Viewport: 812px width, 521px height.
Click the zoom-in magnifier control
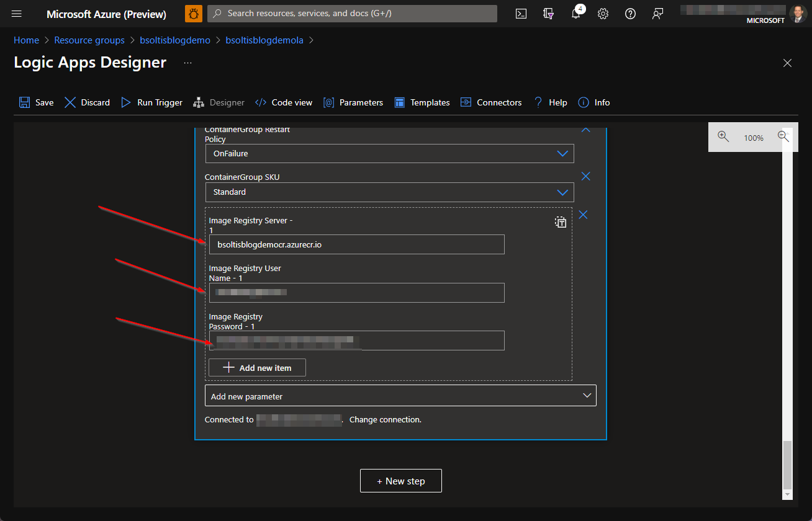pyautogui.click(x=723, y=137)
